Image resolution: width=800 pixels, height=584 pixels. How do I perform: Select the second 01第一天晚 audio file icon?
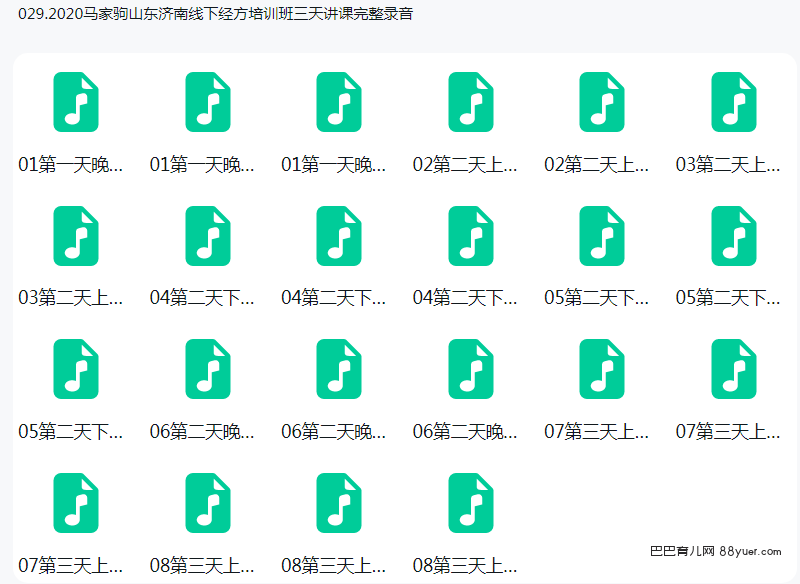pos(208,102)
